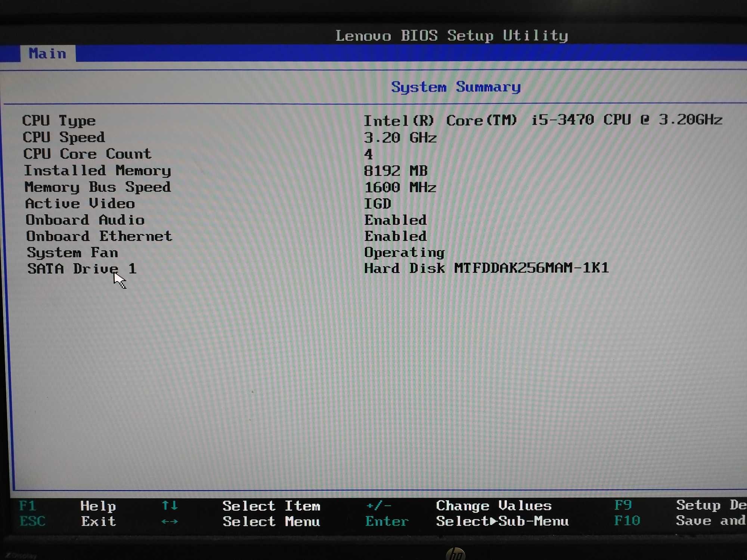Click the Select Sub-Menu hint
Image resolution: width=747 pixels, height=560 pixels.
coord(502,521)
